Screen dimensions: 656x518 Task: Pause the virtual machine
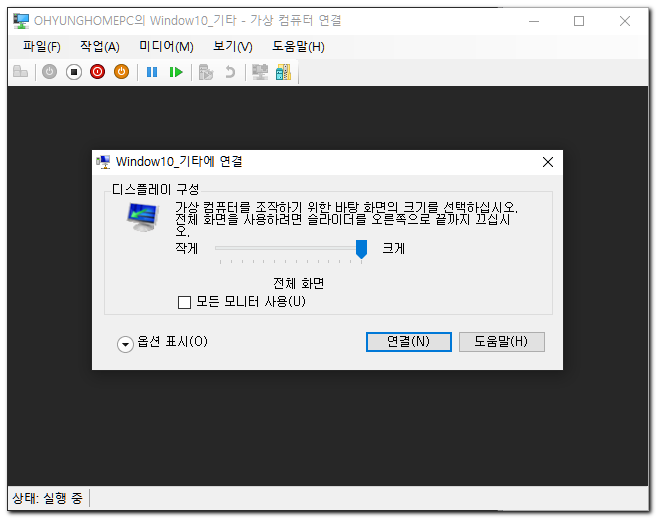click(x=152, y=72)
